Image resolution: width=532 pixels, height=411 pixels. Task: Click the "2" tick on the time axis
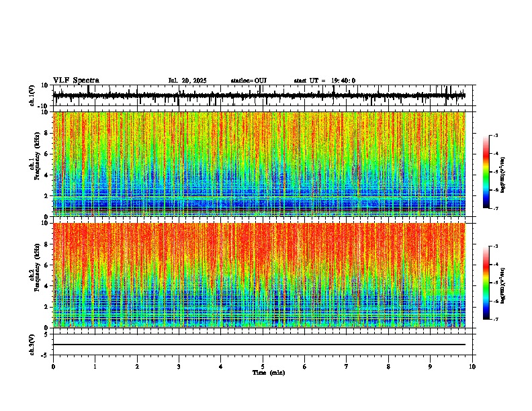(137, 367)
